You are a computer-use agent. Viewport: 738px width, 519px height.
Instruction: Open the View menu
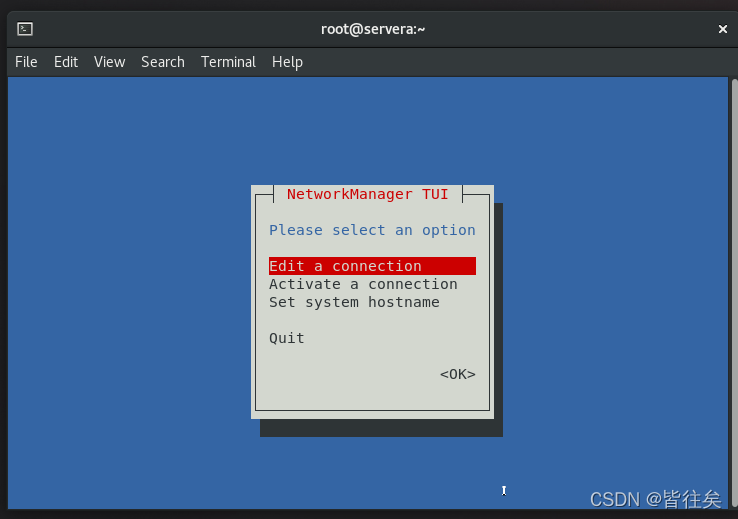point(109,62)
